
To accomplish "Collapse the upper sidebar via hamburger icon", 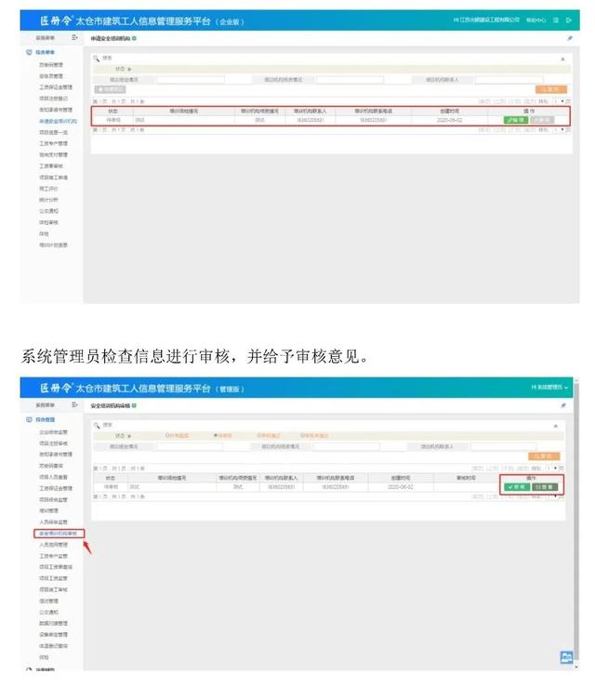I will 74,38.
